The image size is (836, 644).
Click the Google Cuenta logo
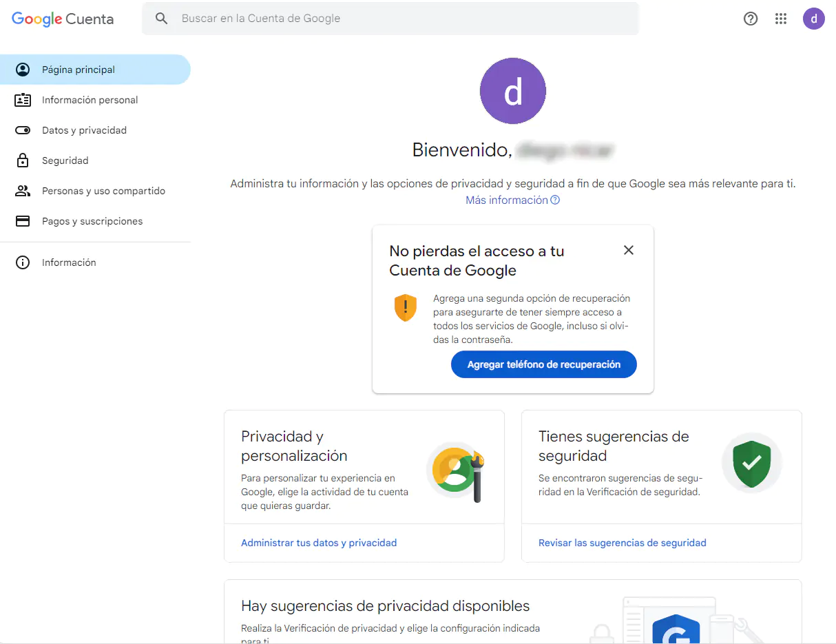pos(63,19)
